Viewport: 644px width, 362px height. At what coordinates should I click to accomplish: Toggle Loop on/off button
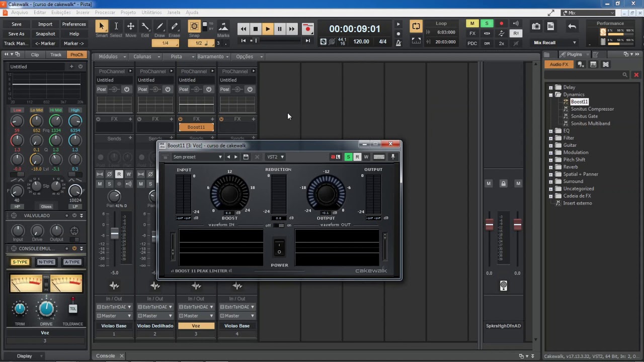click(x=416, y=26)
